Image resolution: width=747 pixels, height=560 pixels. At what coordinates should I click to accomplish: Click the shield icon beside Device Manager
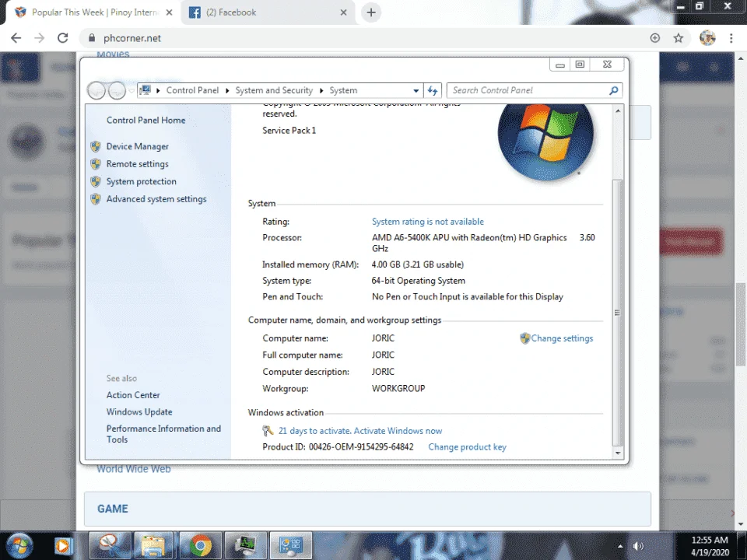click(x=96, y=146)
